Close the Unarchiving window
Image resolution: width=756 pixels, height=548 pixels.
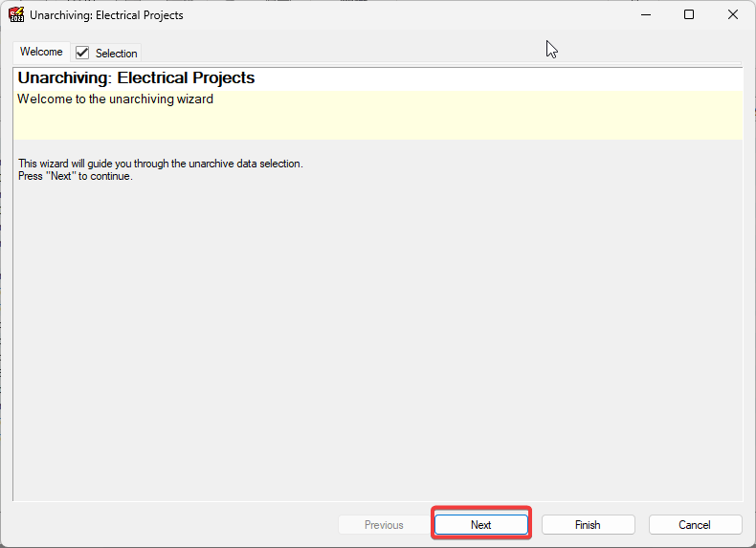(x=733, y=14)
